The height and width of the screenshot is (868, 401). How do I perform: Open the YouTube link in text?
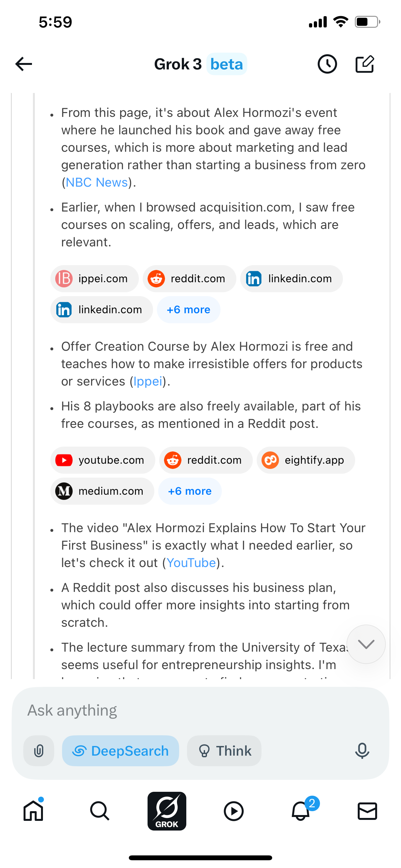click(x=191, y=563)
